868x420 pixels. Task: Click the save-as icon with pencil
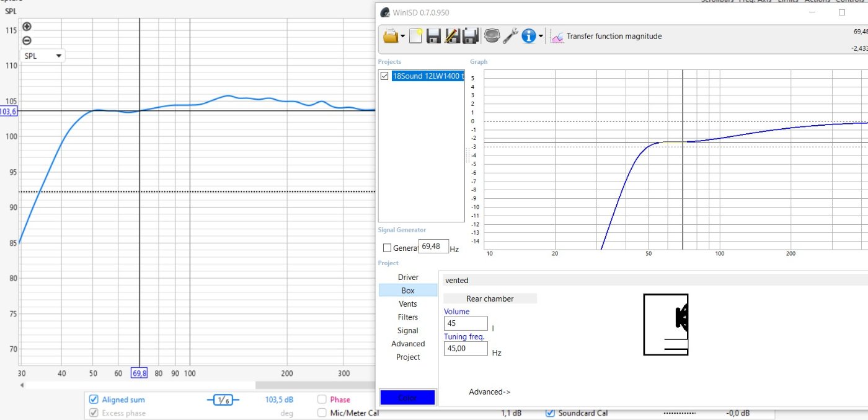[452, 37]
